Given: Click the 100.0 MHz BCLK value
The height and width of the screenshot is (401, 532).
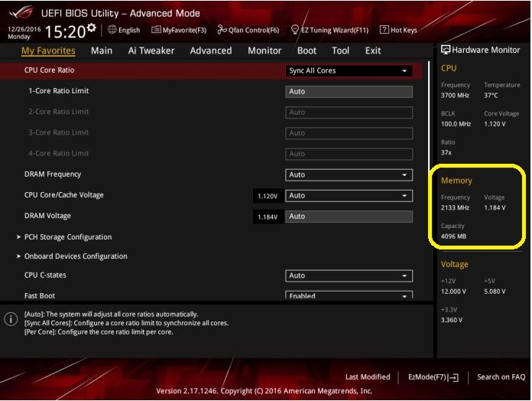Looking at the screenshot, I should pos(456,124).
